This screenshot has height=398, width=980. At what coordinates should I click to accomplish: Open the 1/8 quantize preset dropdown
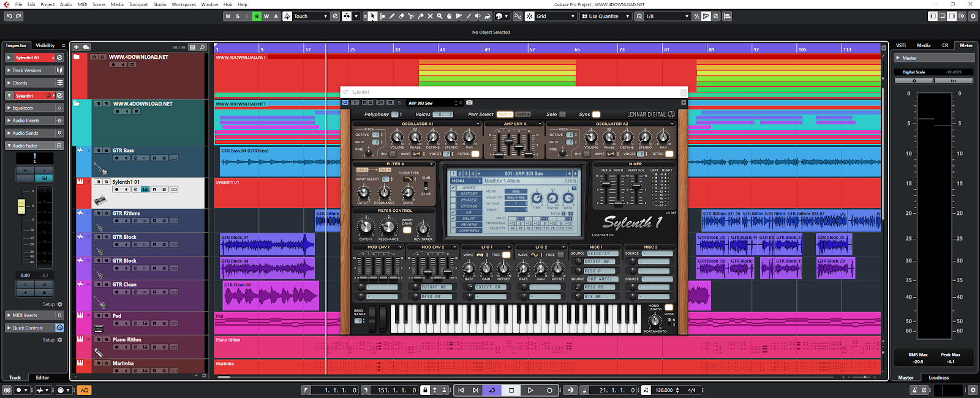click(x=667, y=16)
